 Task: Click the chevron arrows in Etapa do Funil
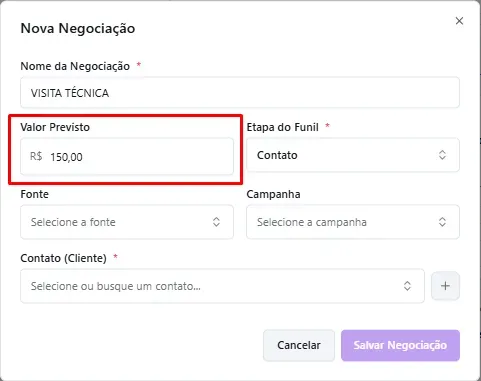pos(442,155)
